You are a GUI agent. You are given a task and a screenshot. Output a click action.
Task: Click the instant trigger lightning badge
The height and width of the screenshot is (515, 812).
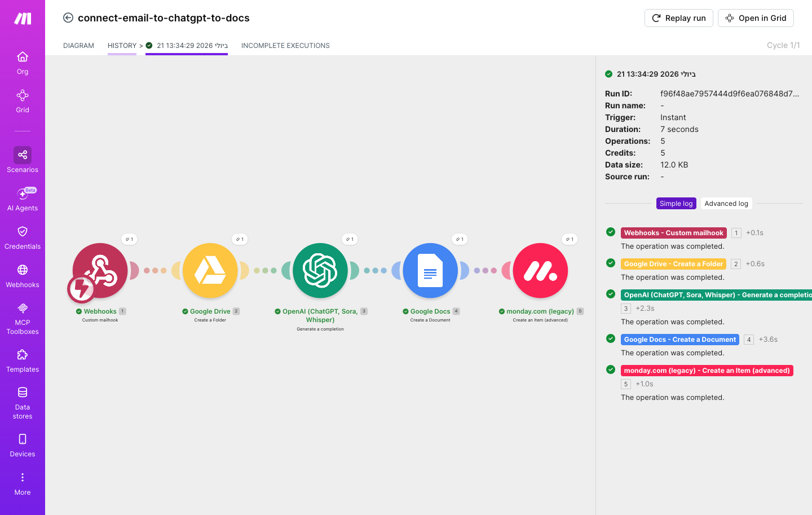pyautogui.click(x=81, y=289)
